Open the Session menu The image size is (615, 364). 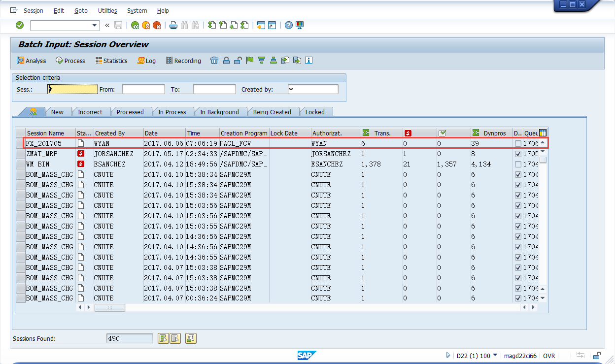[x=34, y=10]
